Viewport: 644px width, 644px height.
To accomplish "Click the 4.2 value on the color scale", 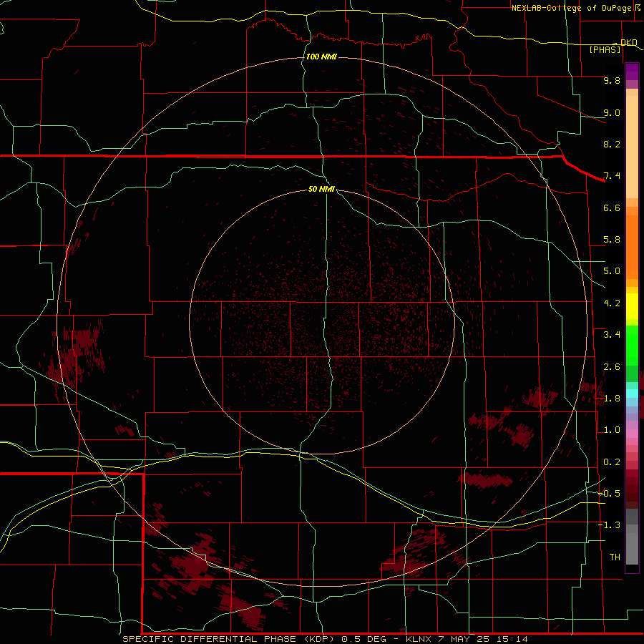I will click(612, 303).
